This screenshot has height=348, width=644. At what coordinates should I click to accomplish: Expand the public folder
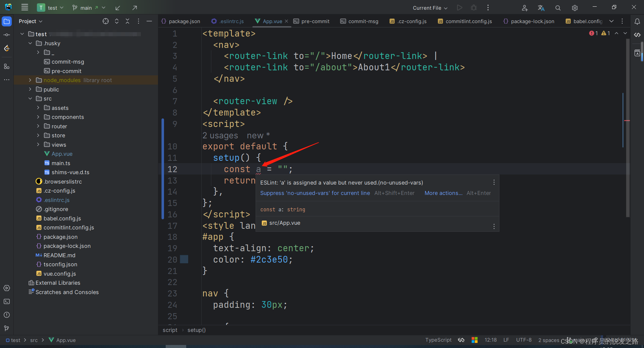(x=30, y=89)
